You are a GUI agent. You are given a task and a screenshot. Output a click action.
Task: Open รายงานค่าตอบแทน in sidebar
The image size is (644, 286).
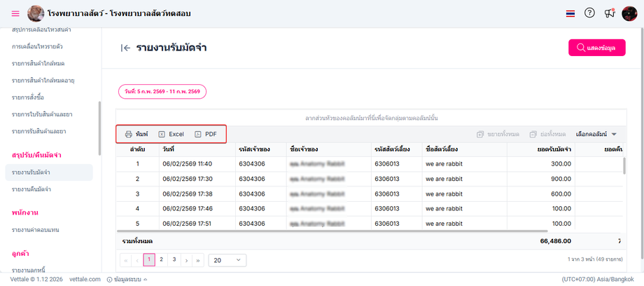pyautogui.click(x=36, y=230)
